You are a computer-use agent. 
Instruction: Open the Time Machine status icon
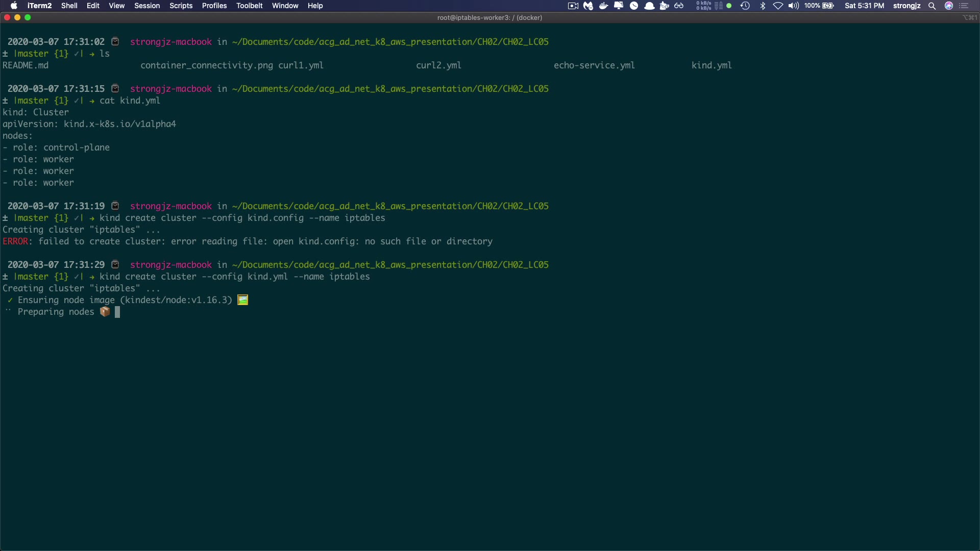click(x=745, y=6)
